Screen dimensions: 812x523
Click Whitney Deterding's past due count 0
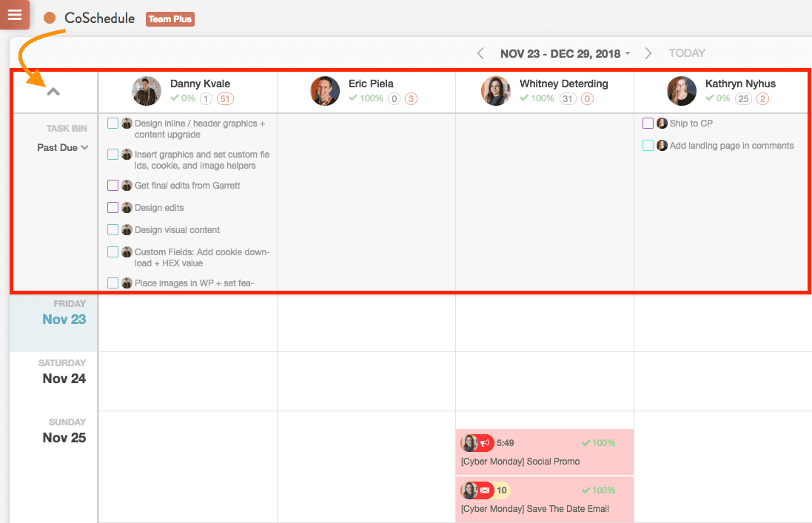[587, 99]
